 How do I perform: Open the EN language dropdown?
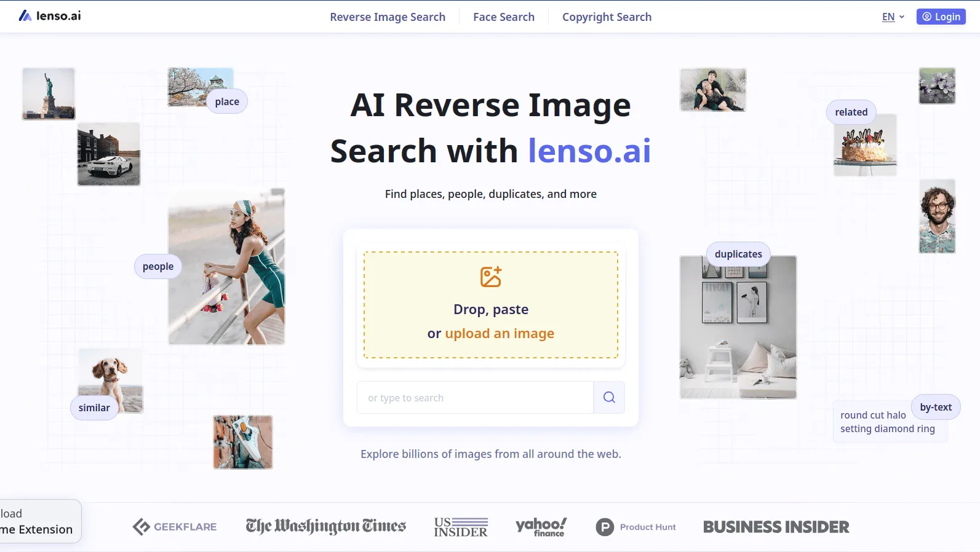(893, 17)
